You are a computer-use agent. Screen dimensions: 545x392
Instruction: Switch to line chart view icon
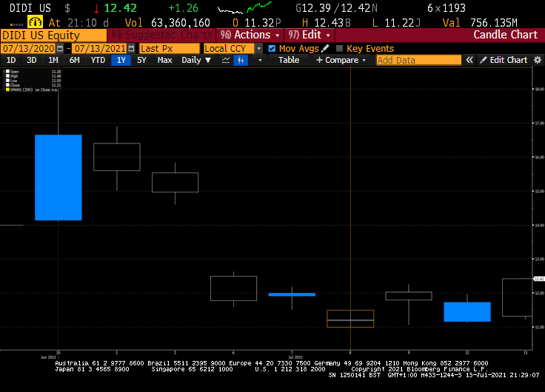[x=226, y=60]
